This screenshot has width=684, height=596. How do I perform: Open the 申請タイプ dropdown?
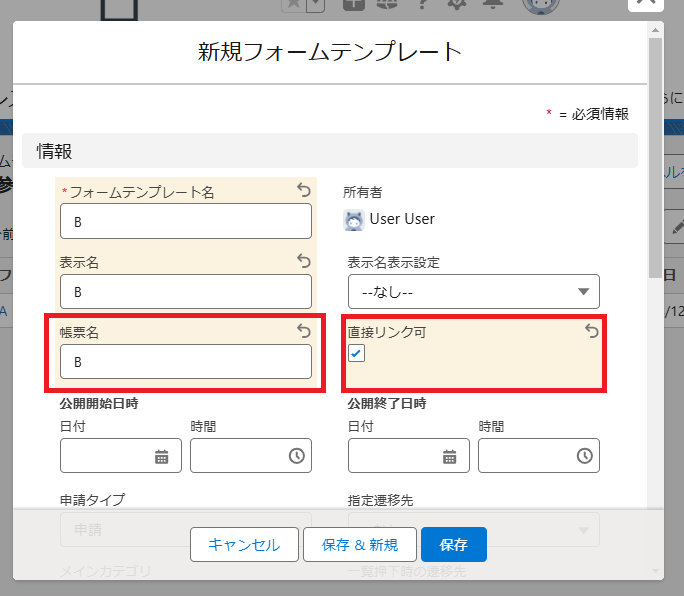click(186, 530)
